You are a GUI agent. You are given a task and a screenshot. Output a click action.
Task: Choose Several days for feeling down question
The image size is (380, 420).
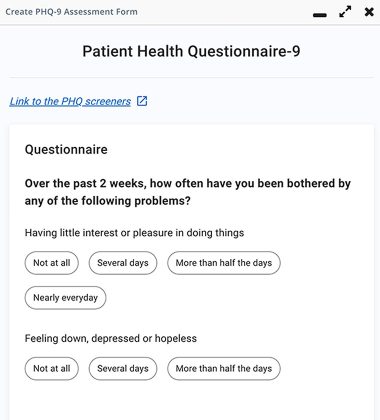123,369
